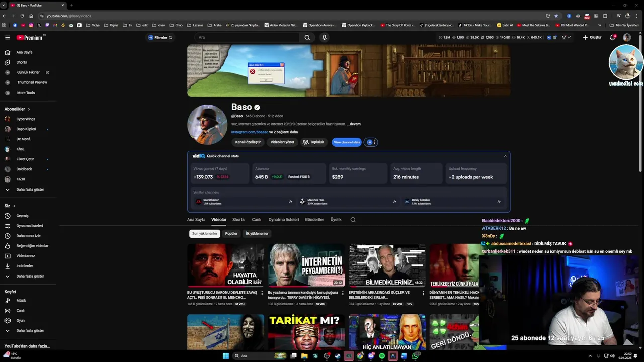644x362 pixels.
Task: Open Günlük Fikirler in sidebar
Action: [x=28, y=72]
